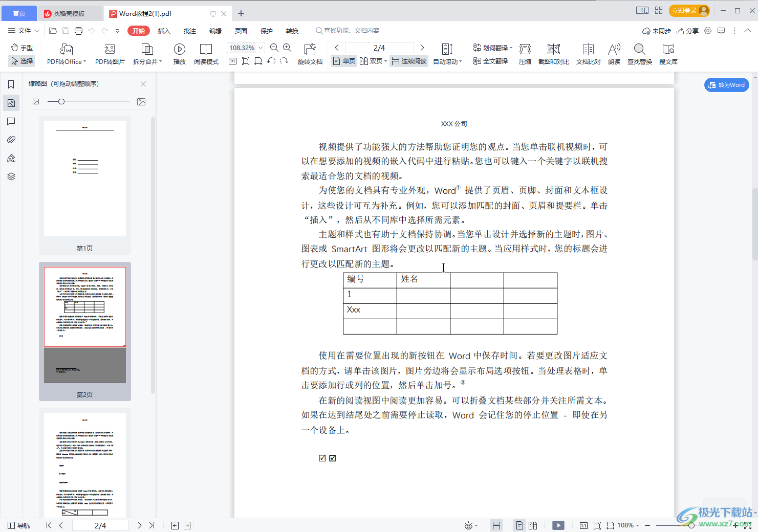Open attachments paperclip panel in sidebar
The image size is (758, 532).
(11, 140)
